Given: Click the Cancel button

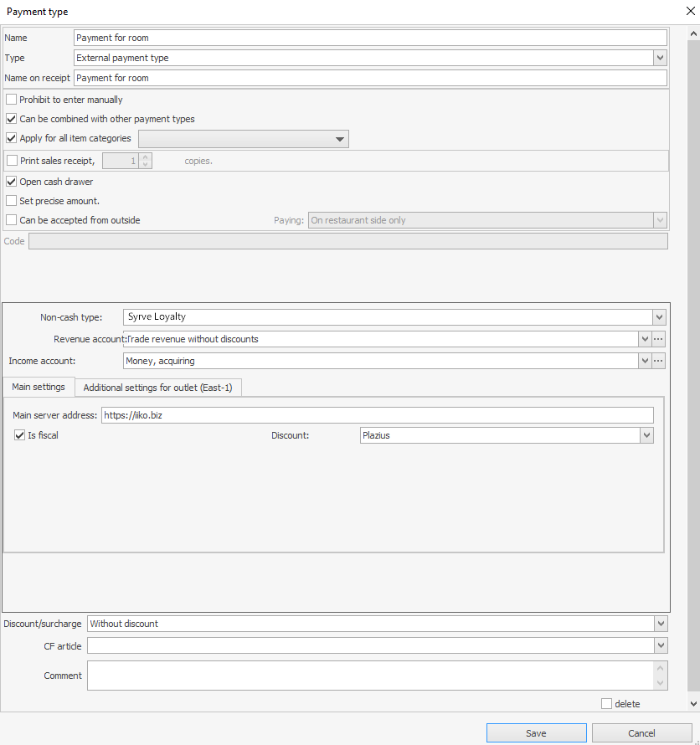Looking at the screenshot, I should point(641,733).
